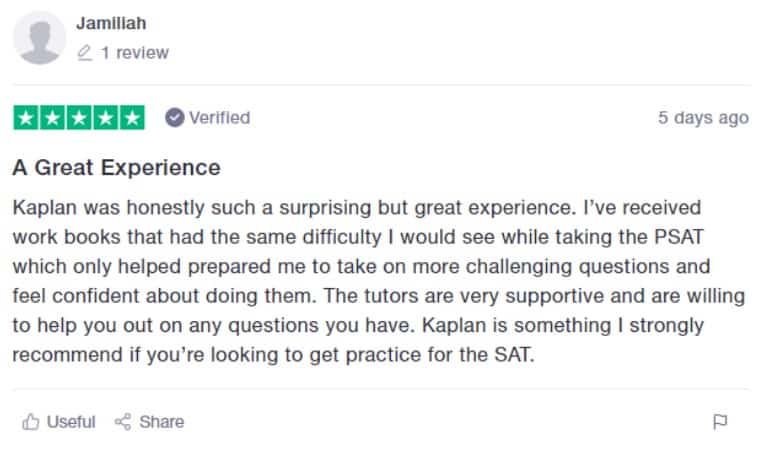Image resolution: width=769 pixels, height=453 pixels.
Task: Click the thumbs-up Useful icon
Action: tap(31, 422)
